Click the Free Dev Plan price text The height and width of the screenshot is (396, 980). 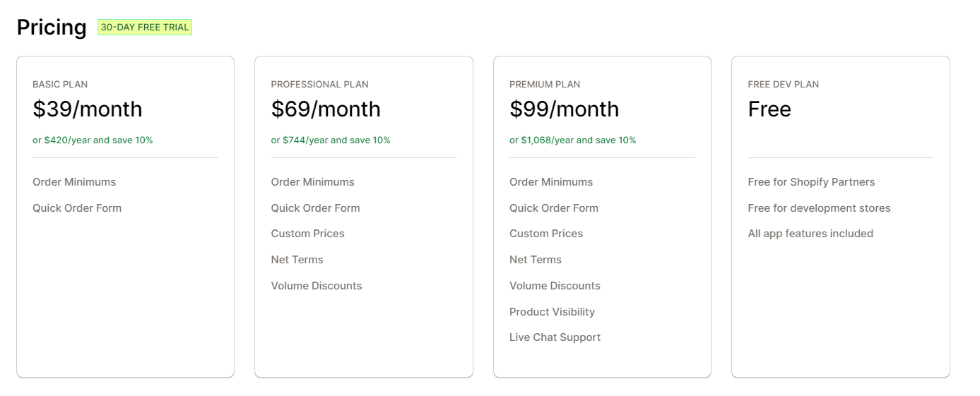769,109
